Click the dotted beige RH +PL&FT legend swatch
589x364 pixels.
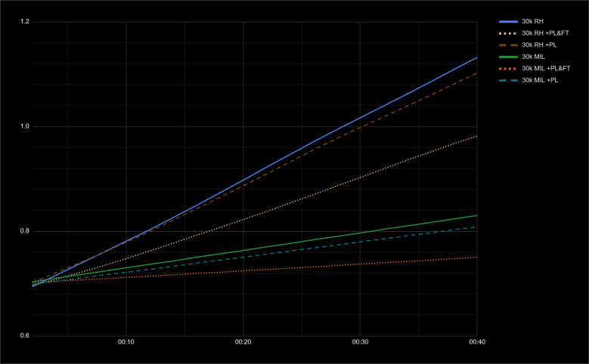pos(507,32)
